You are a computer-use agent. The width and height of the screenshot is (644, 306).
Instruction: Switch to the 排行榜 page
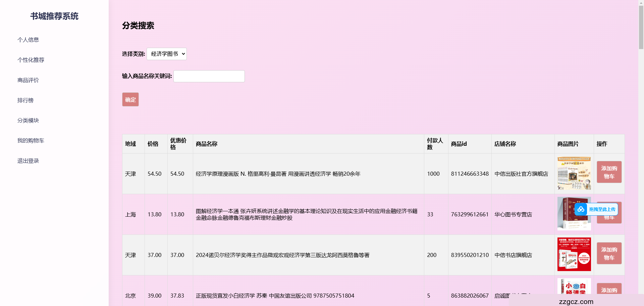click(x=25, y=100)
